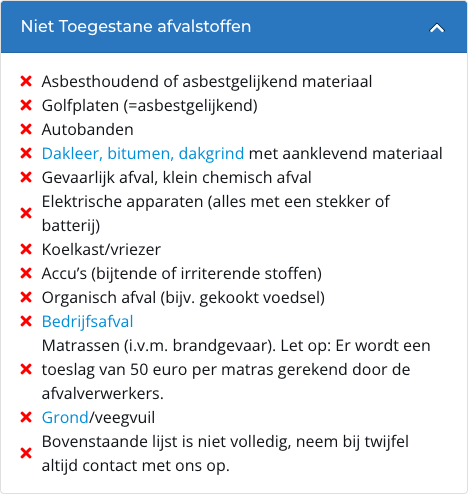Click red X icon beside Gevaarlijk afval

pyautogui.click(x=26, y=177)
